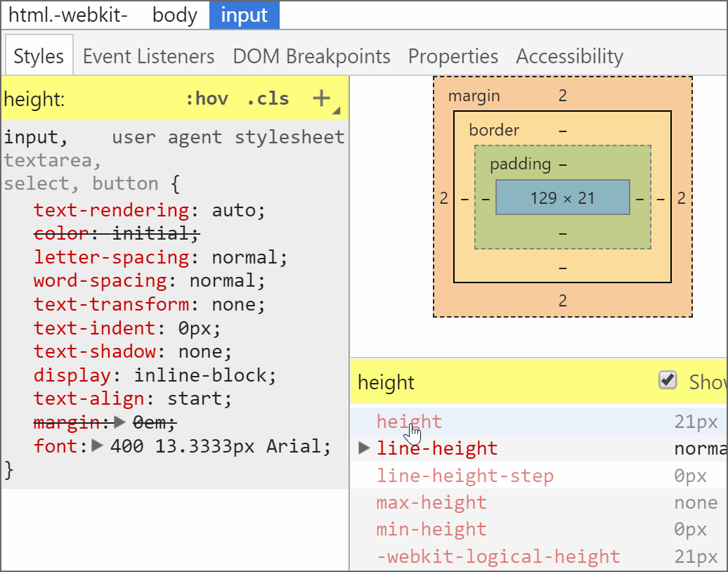Click the margin region of the box model

point(474,96)
